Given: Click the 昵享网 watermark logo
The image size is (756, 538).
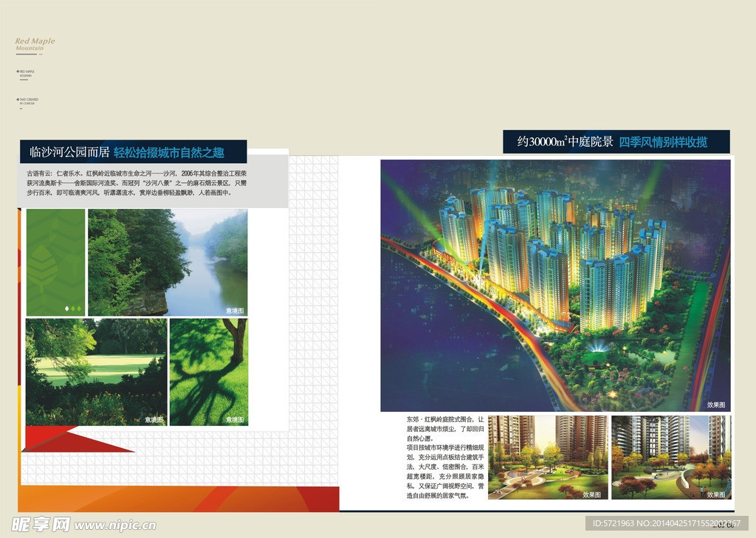Looking at the screenshot, I should point(41,525).
